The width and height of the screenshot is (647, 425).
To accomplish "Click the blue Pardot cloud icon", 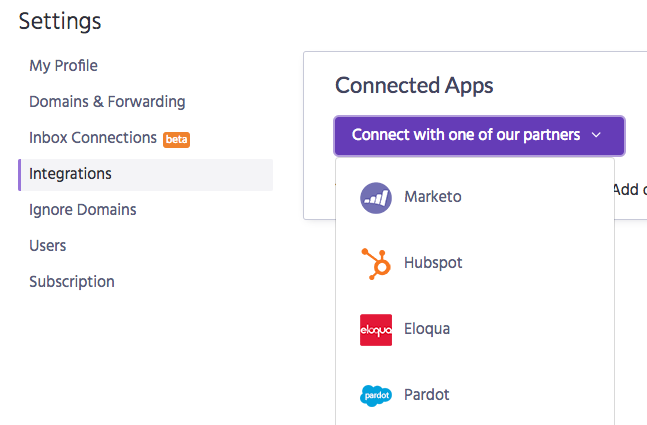I will click(376, 396).
